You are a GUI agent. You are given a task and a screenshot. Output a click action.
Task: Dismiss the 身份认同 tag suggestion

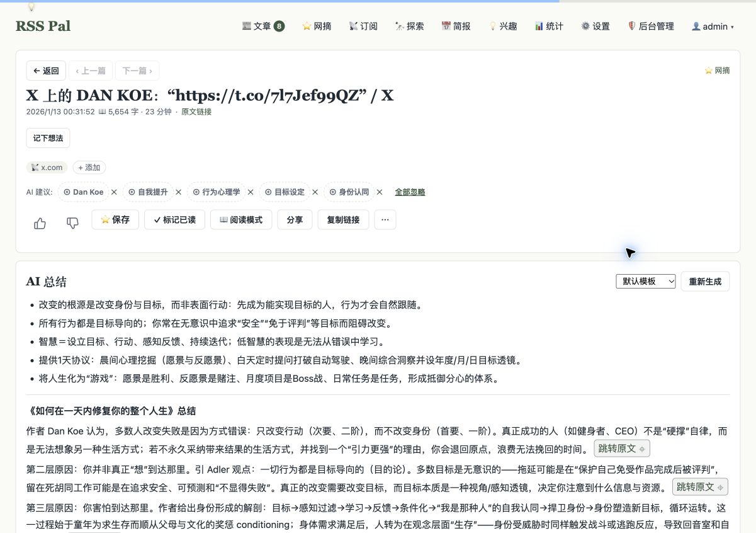click(x=380, y=192)
